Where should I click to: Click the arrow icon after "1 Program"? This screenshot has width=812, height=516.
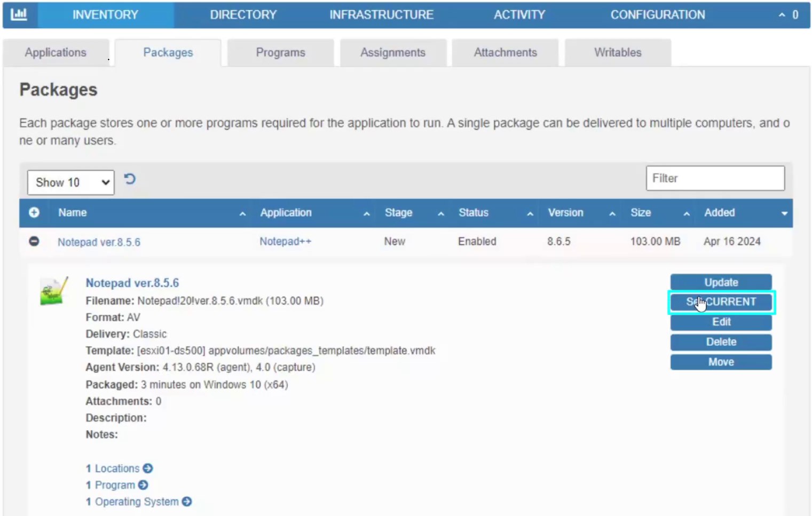[142, 485]
